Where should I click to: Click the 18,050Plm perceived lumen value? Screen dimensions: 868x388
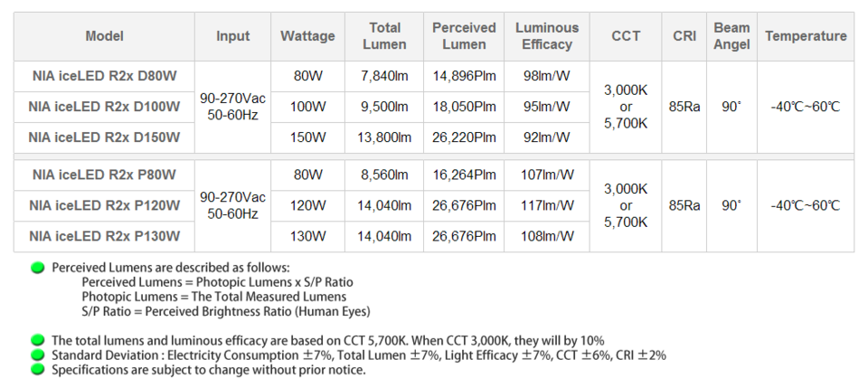tap(464, 107)
